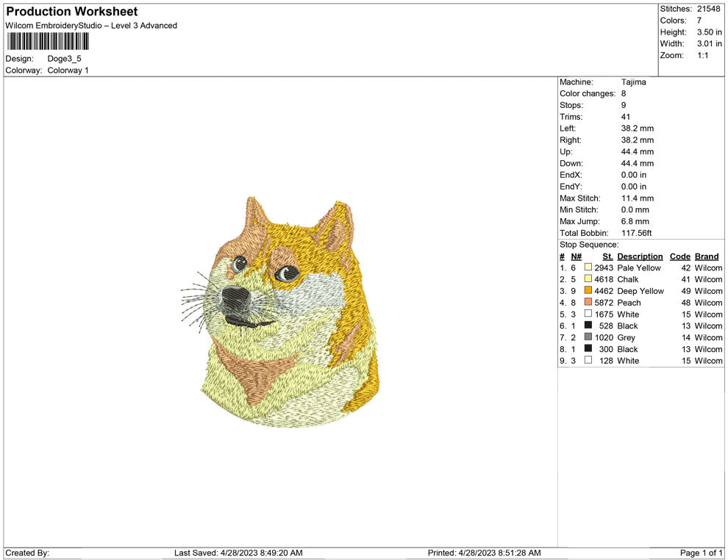Viewport: 728px width, 560px height.
Task: Click the Left value 38.2 mm
Action: point(638,128)
